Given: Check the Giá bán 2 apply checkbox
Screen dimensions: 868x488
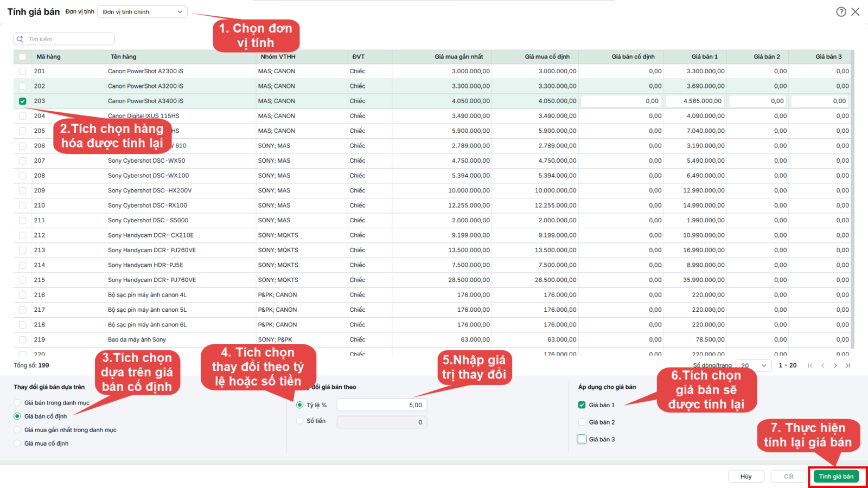Looking at the screenshot, I should pos(582,422).
